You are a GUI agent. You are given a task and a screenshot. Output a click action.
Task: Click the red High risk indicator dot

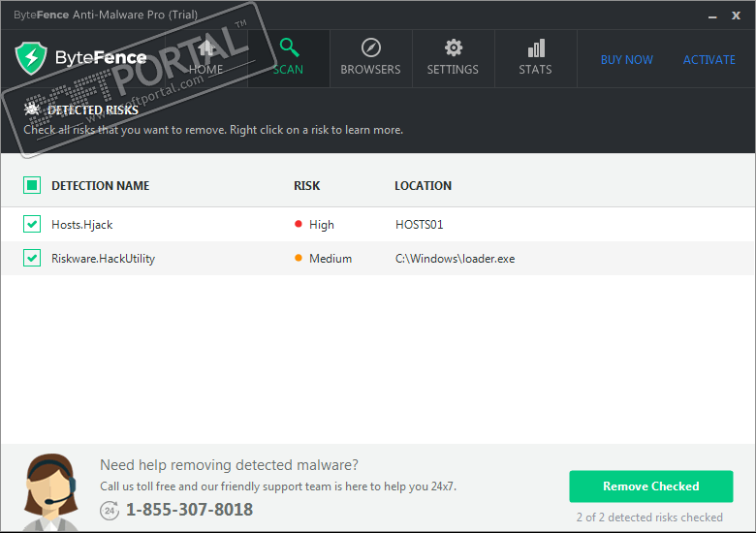[x=299, y=224]
